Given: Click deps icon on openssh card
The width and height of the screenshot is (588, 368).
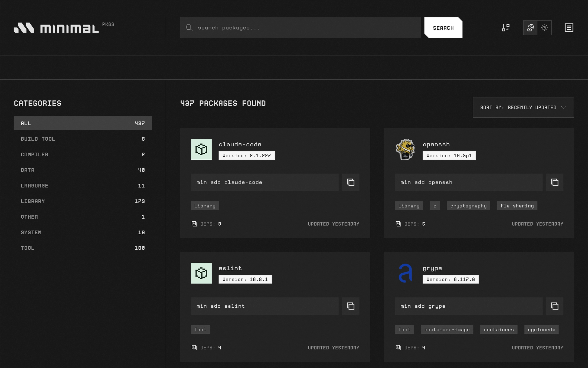Looking at the screenshot, I should (x=398, y=224).
